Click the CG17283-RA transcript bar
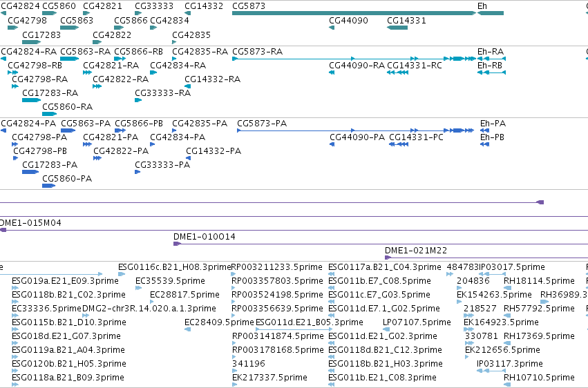 (x=32, y=100)
